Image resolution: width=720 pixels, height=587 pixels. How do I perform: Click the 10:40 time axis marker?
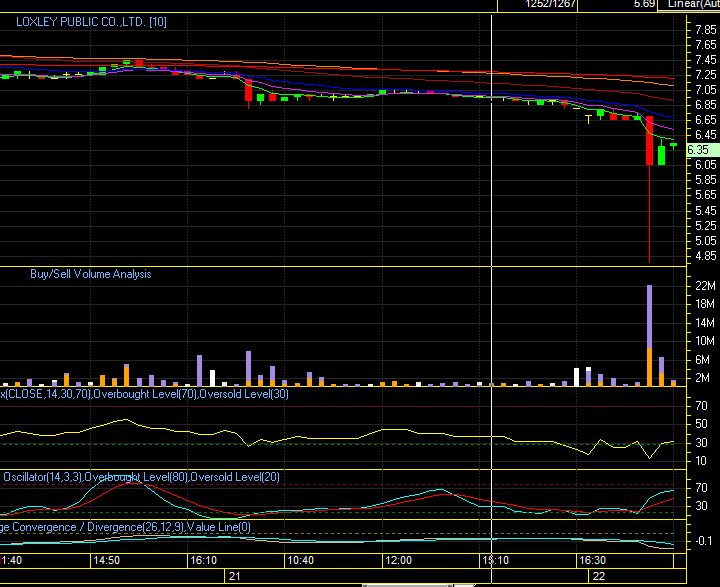(300, 560)
